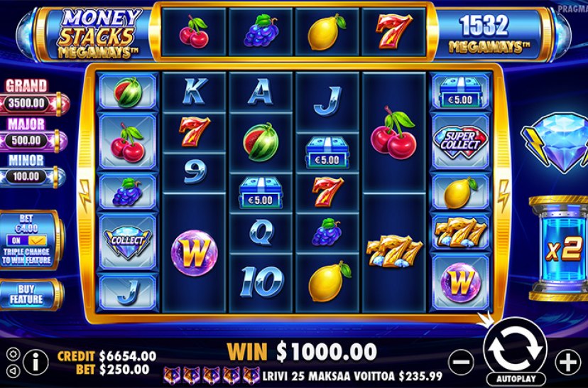The width and height of the screenshot is (588, 388).
Task: Toggle the sound speaker icon
Action: [x=13, y=371]
